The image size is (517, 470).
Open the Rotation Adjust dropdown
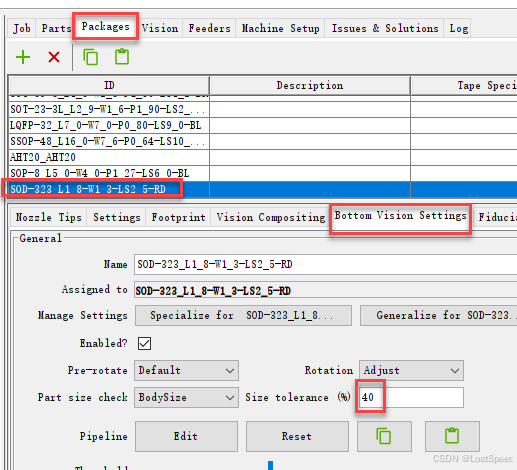click(x=411, y=370)
